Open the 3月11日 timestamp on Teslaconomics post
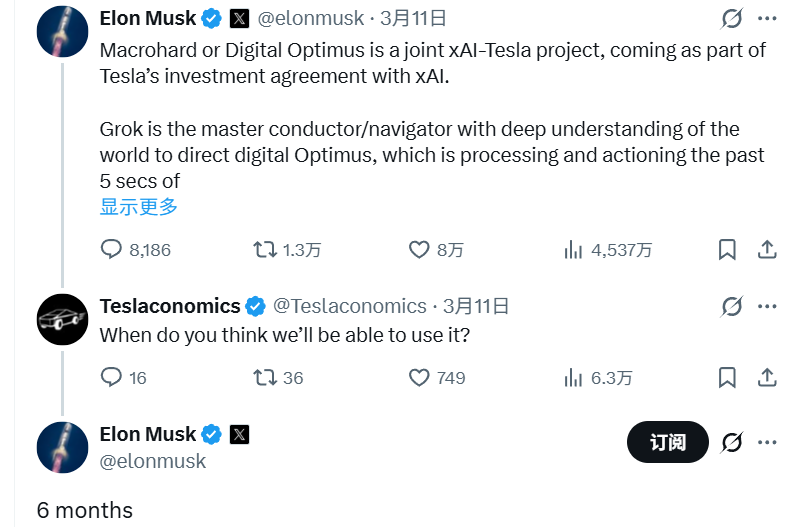The height and width of the screenshot is (527, 798). coord(476,306)
